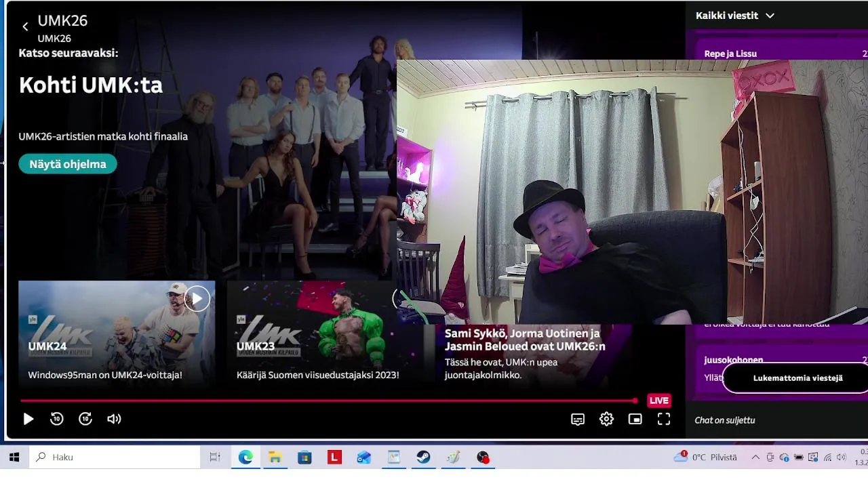The image size is (868, 488).
Task: Open OBS Studio from the taskbar
Action: pos(483,457)
